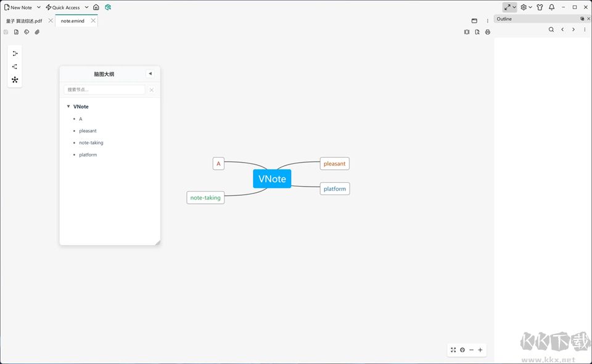Open the settings gear dropdown arrow
The image size is (592, 364).
click(530, 7)
